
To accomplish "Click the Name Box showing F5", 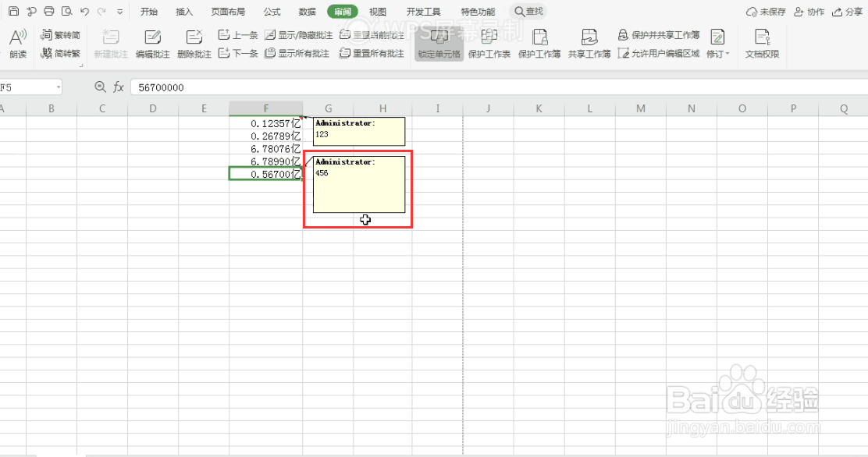I will 27,87.
